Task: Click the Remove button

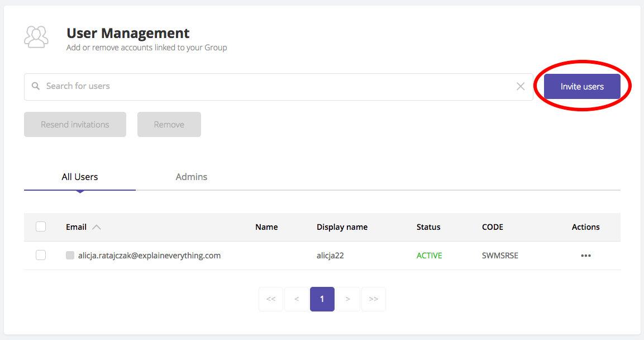Action: (169, 124)
